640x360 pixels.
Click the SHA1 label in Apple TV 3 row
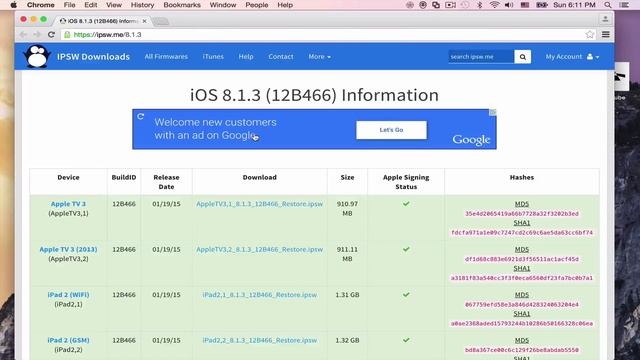pos(522,223)
